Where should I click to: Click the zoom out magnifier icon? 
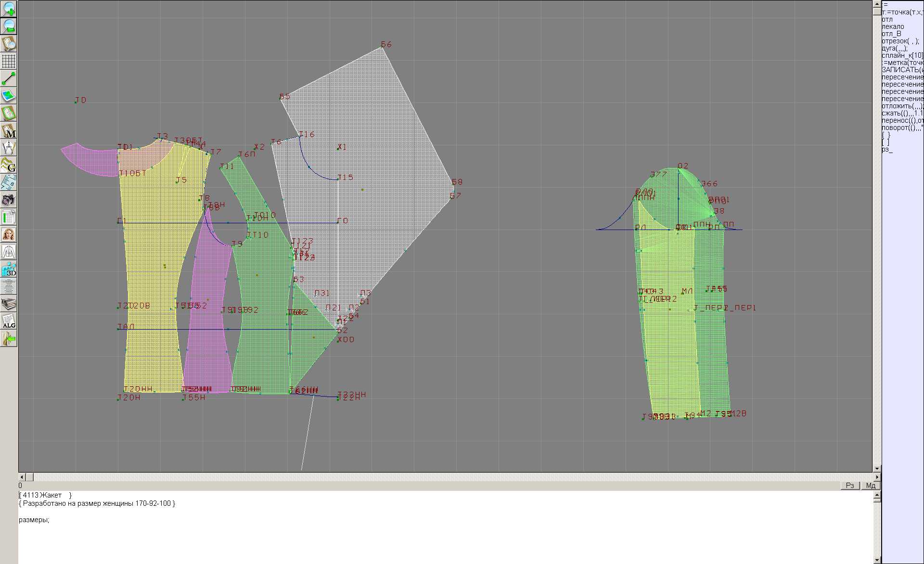pyautogui.click(x=9, y=26)
